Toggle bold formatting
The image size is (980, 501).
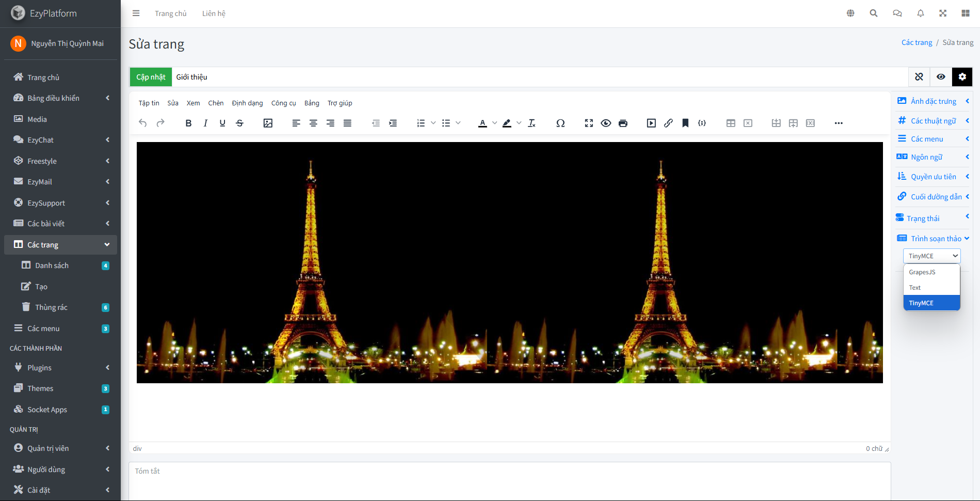coord(188,123)
